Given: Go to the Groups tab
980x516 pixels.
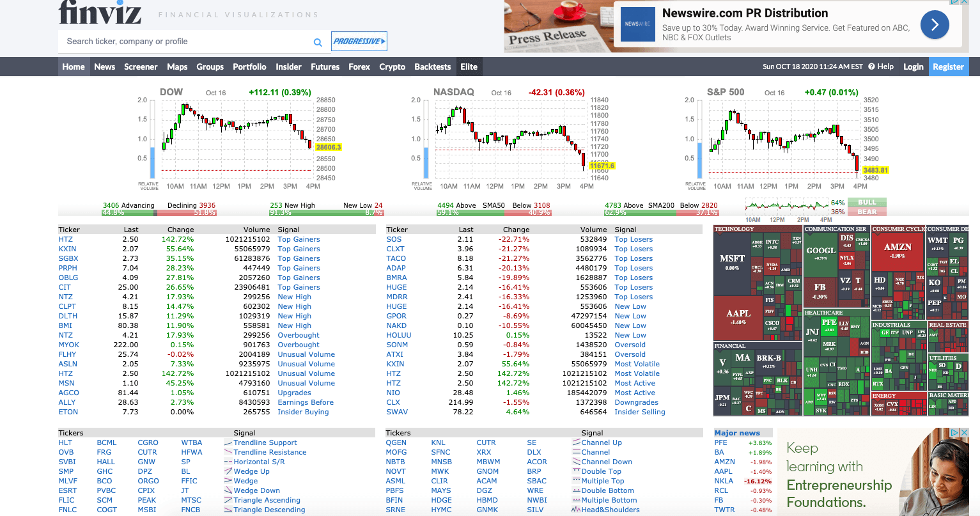Looking at the screenshot, I should [210, 66].
